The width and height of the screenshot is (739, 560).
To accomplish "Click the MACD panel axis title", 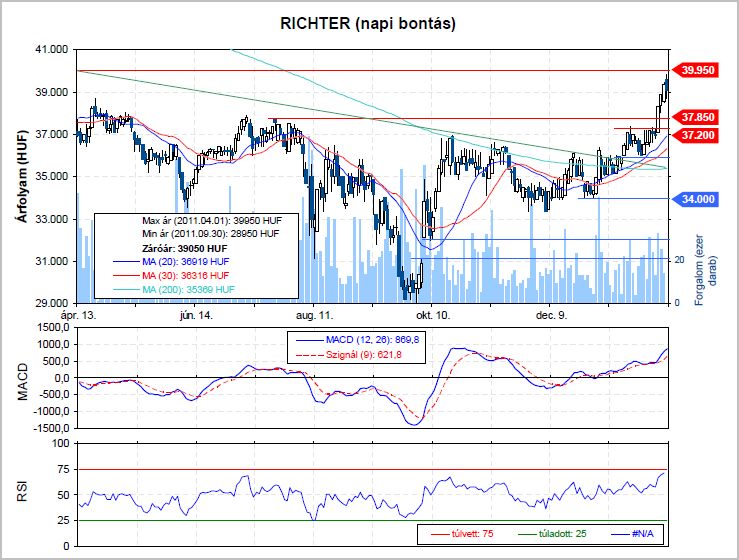I will pyautogui.click(x=23, y=381).
